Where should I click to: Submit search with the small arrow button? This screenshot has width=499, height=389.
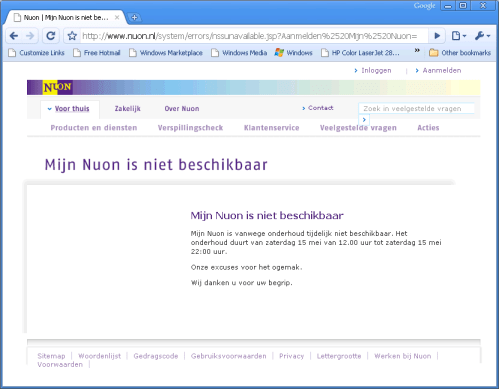pyautogui.click(x=364, y=119)
